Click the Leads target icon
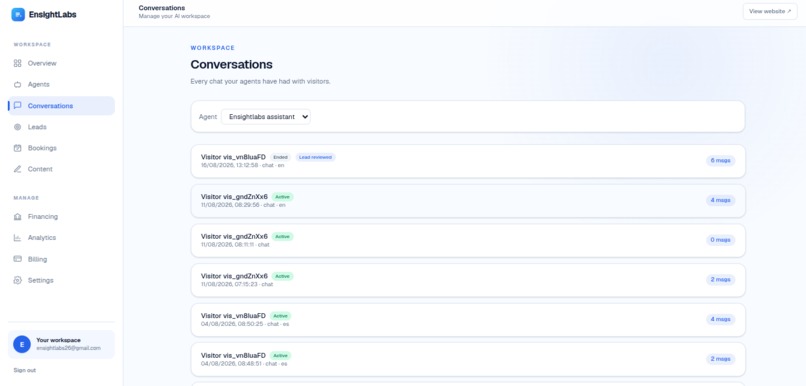Image resolution: width=806 pixels, height=386 pixels. [x=17, y=127]
